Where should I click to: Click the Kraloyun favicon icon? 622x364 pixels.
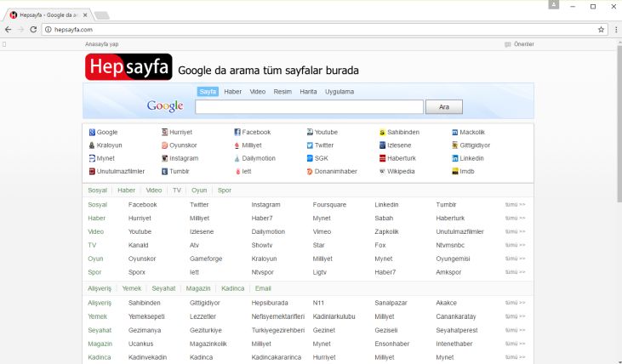click(x=92, y=145)
